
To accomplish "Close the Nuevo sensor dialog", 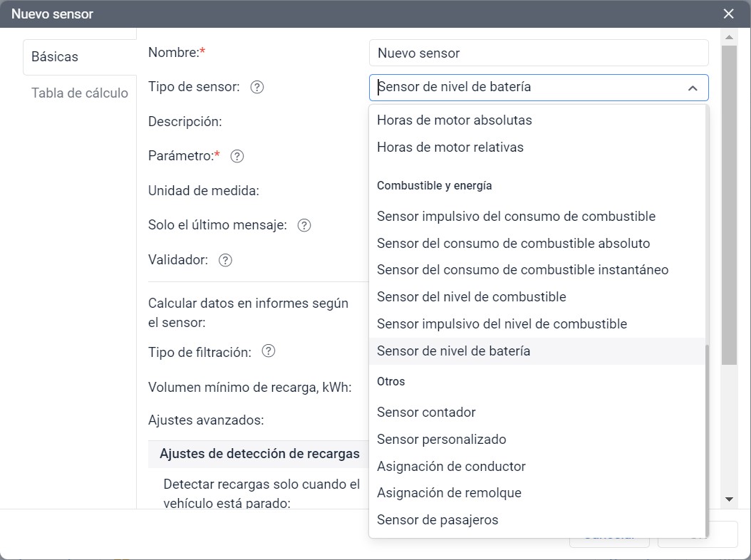I will pyautogui.click(x=728, y=14).
